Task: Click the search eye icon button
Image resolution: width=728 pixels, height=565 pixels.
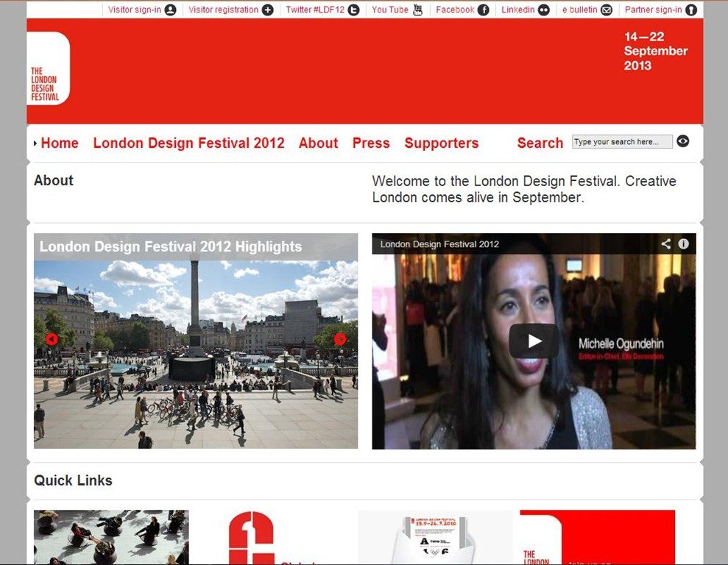Action: (682, 141)
